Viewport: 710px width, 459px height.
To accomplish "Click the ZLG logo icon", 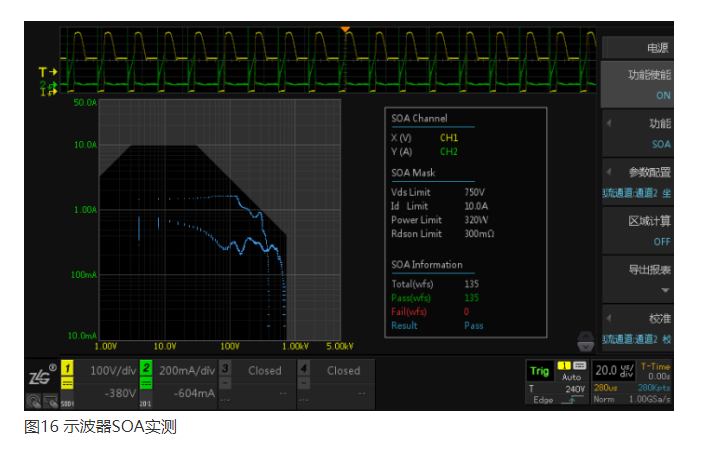I will tap(42, 375).
